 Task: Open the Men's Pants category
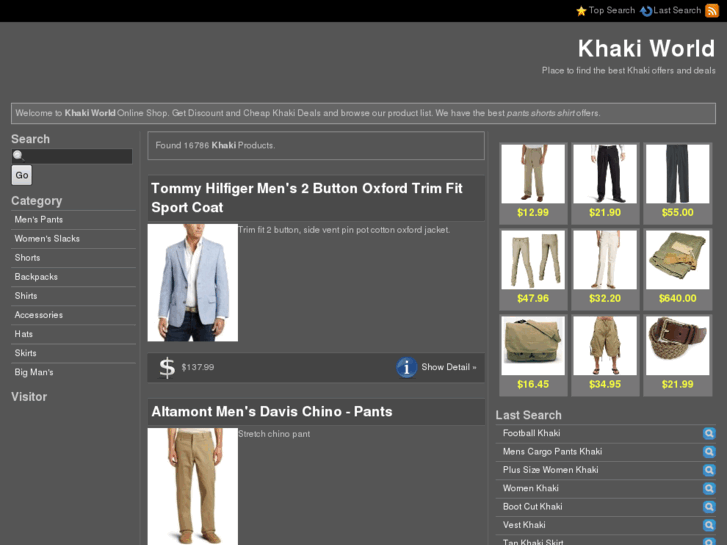[x=38, y=219]
